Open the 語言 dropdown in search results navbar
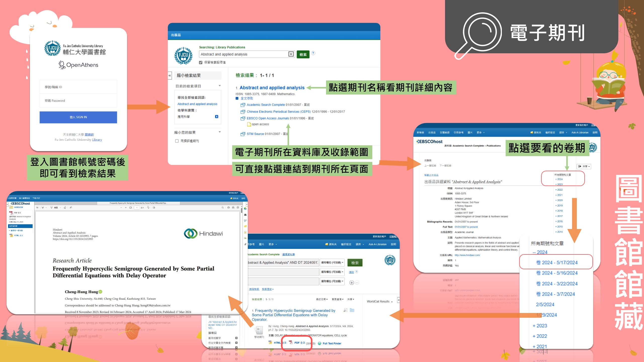Screen dimensions: 644x362 pyautogui.click(x=360, y=244)
